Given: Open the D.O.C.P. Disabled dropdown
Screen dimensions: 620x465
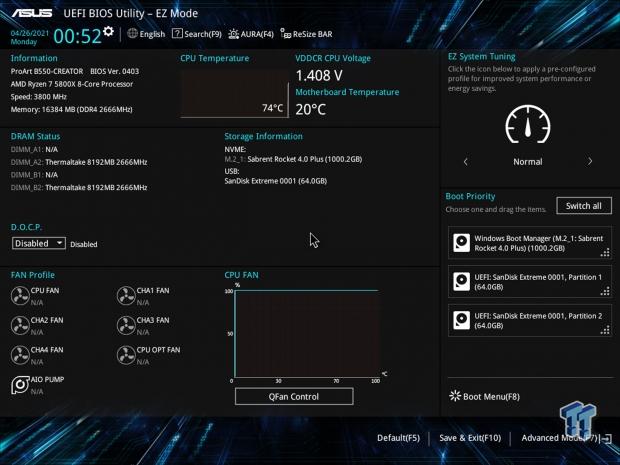Looking at the screenshot, I should click(38, 243).
